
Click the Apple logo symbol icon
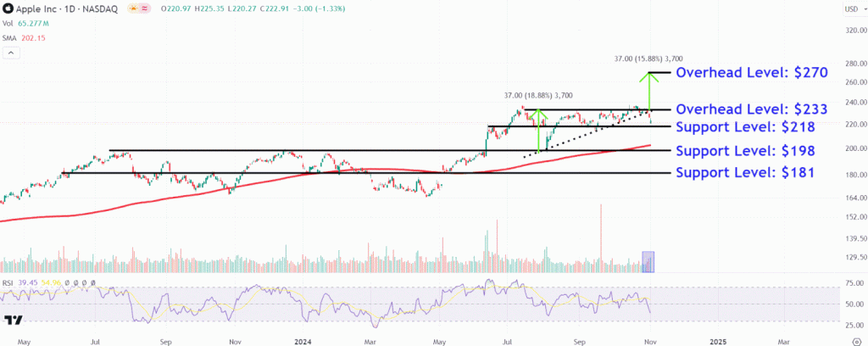pyautogui.click(x=8, y=8)
